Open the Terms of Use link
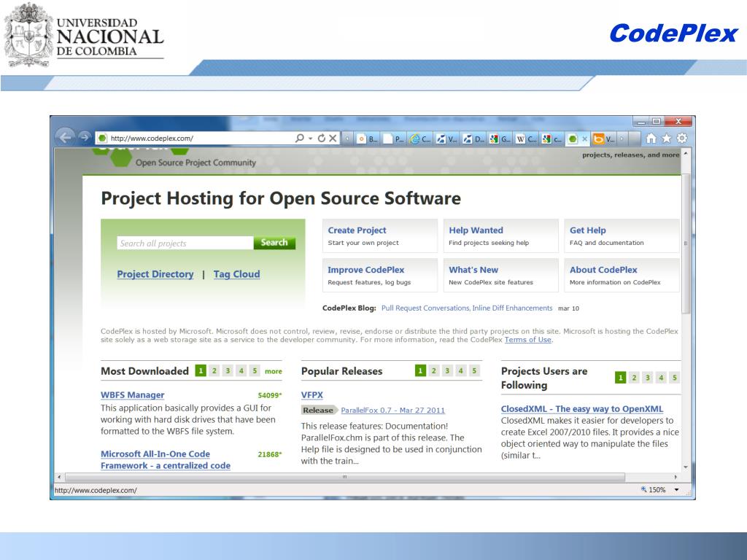Viewport: 747px width, 560px height. tap(528, 340)
